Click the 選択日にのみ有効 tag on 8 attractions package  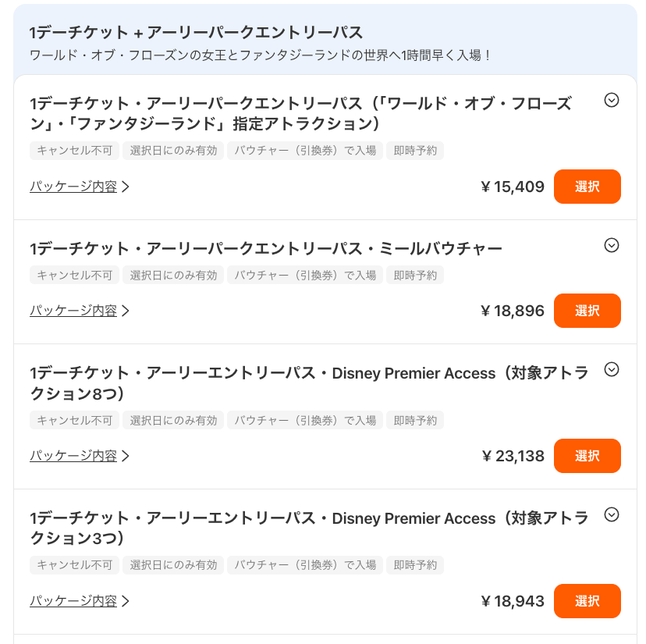[173, 420]
